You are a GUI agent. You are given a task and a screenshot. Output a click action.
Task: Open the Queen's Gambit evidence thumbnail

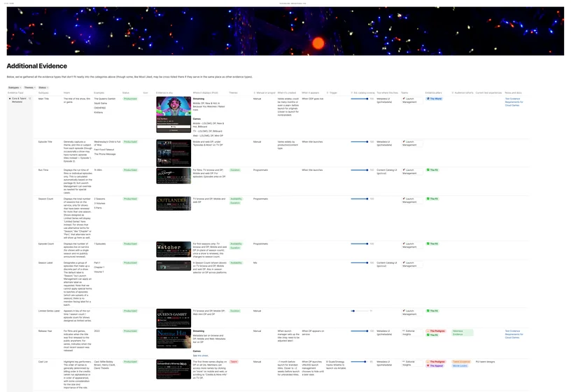(x=174, y=318)
